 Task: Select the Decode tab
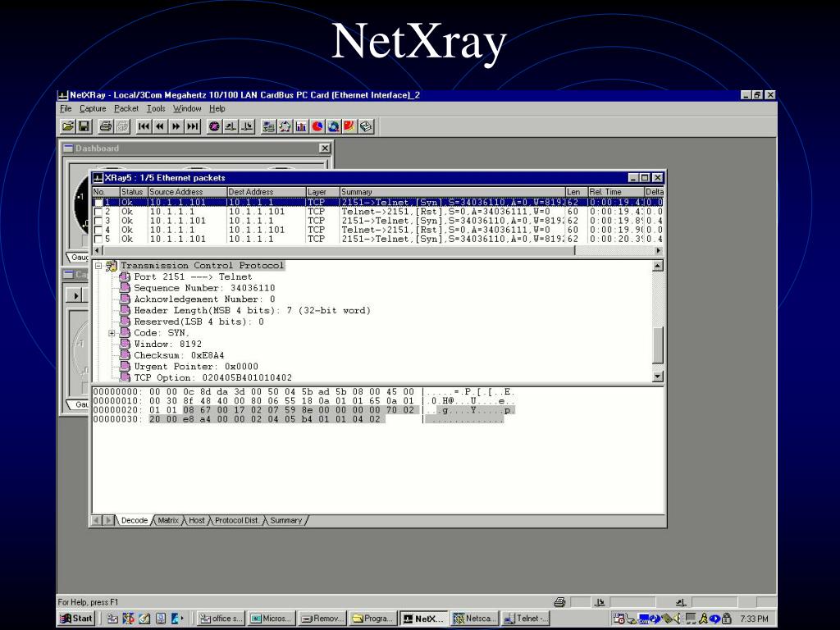(135, 520)
